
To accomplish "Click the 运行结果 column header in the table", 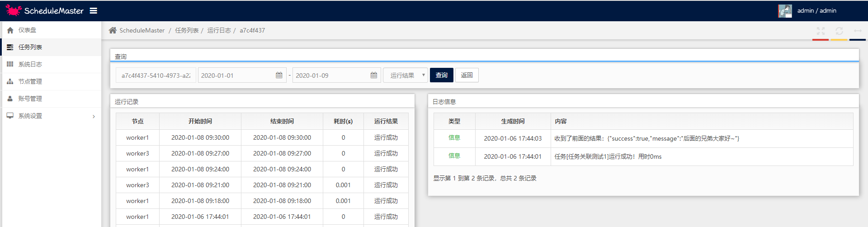I will pyautogui.click(x=386, y=121).
